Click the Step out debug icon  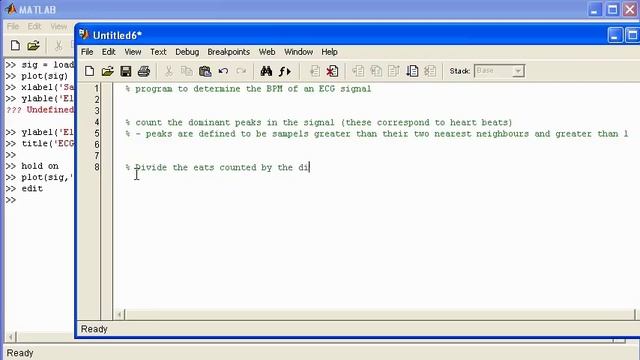click(394, 71)
